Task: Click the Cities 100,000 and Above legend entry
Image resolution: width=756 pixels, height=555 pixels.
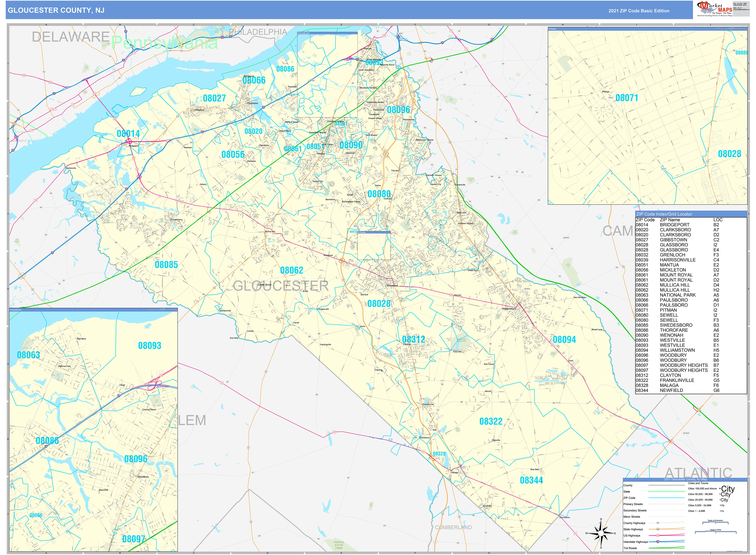Action: (711, 488)
